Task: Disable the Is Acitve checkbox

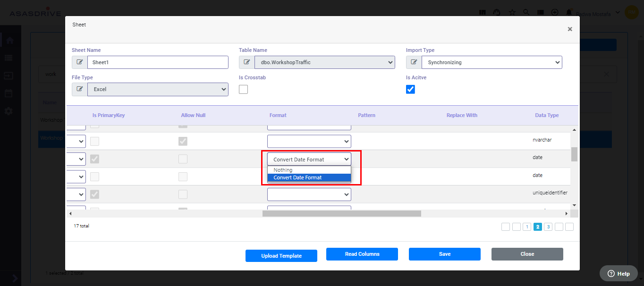Action: click(x=410, y=89)
